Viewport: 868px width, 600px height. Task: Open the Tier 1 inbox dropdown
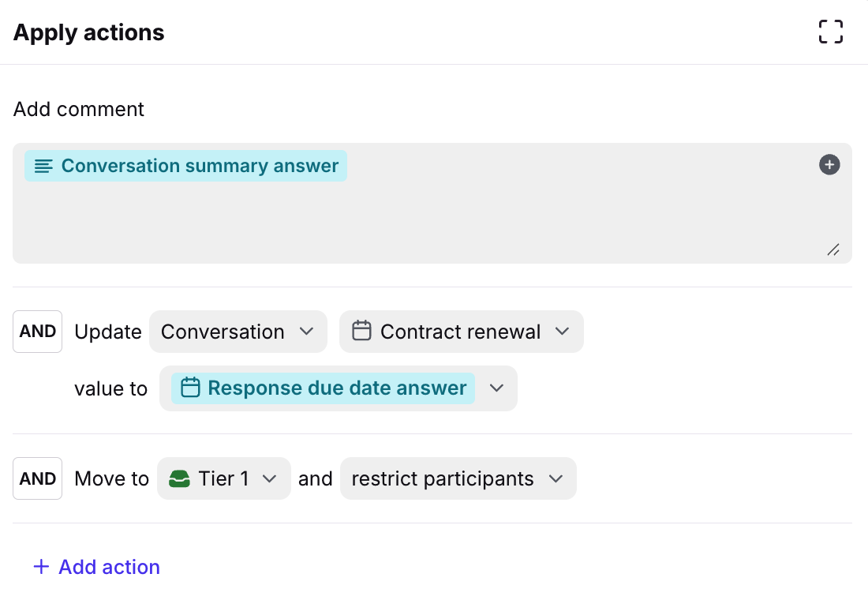[x=224, y=478]
